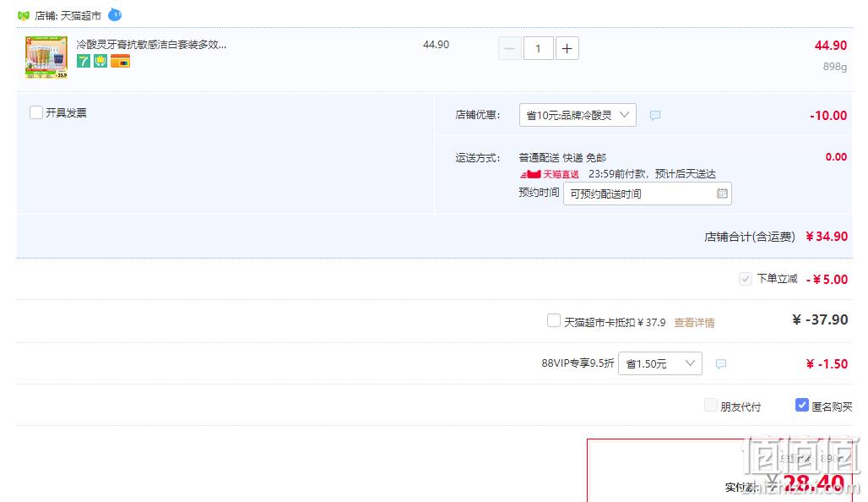Increase quantity with the plus button

567,49
